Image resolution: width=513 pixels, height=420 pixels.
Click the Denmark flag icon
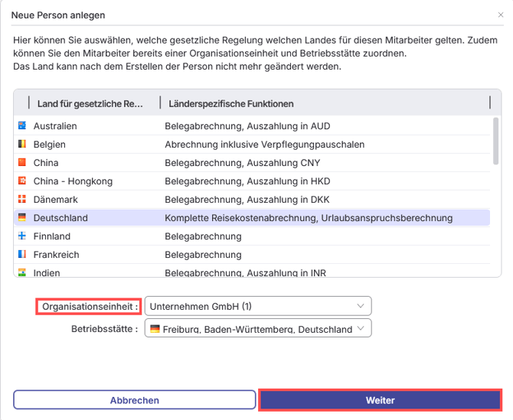(x=22, y=199)
